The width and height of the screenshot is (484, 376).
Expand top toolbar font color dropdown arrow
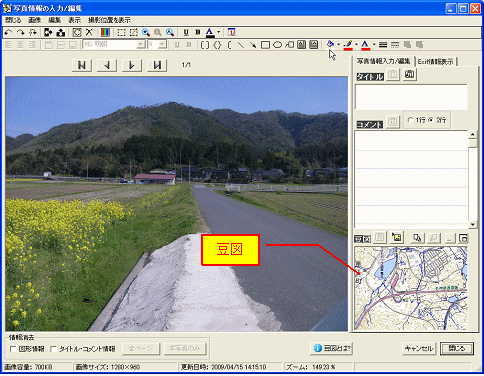coord(218,32)
